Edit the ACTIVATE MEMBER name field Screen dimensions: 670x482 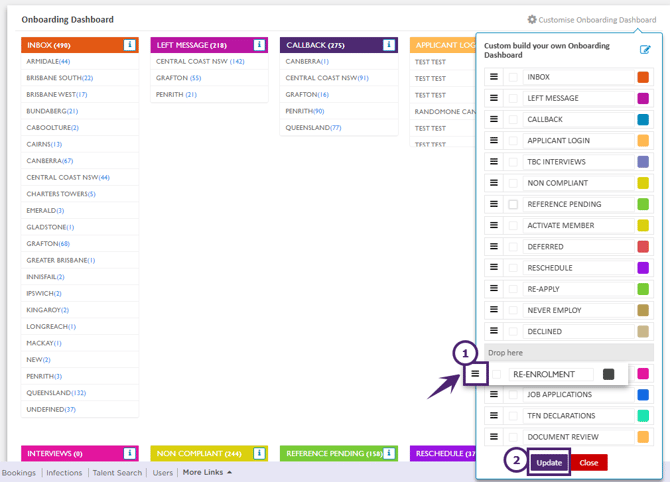tap(578, 225)
